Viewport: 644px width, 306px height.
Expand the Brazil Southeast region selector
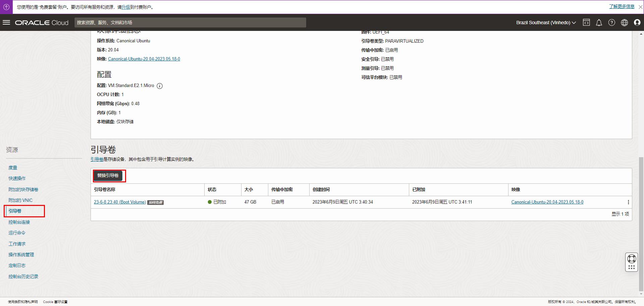point(546,23)
